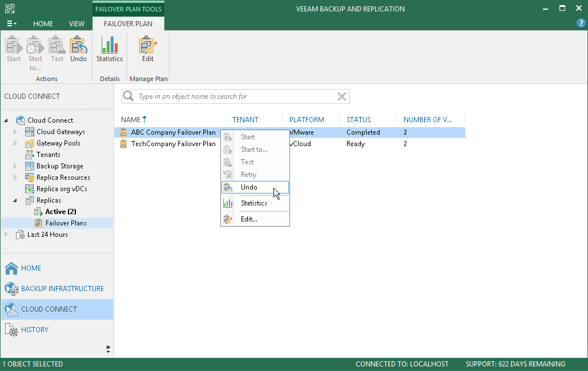Select the TechCompany Failover Plan row

290,144
